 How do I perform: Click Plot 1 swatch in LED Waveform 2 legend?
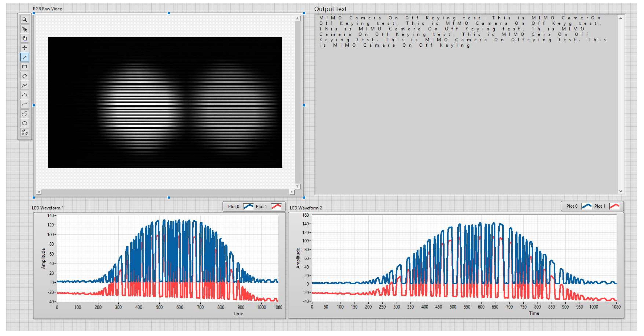(614, 206)
